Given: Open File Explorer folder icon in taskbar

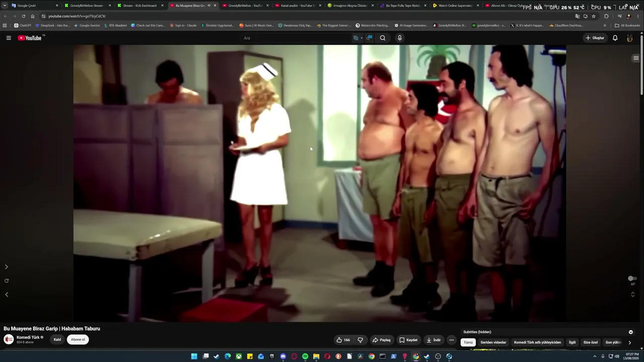Looking at the screenshot, I should (316, 356).
